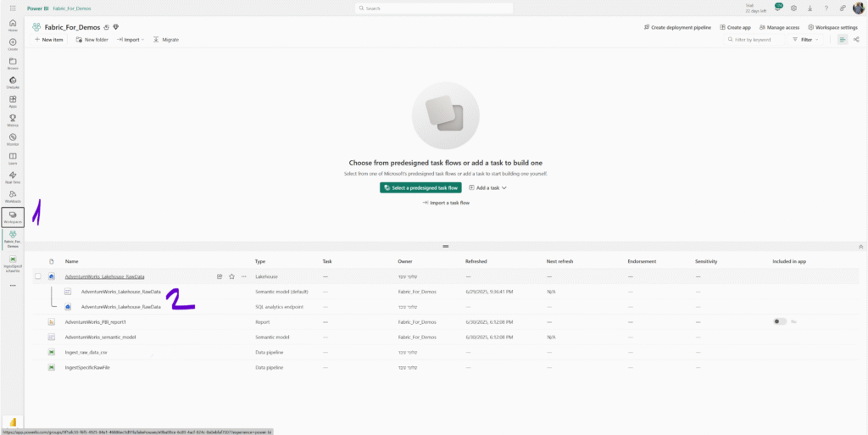Collapse the task flow pane with the chevron
868x435 pixels.
(860, 246)
